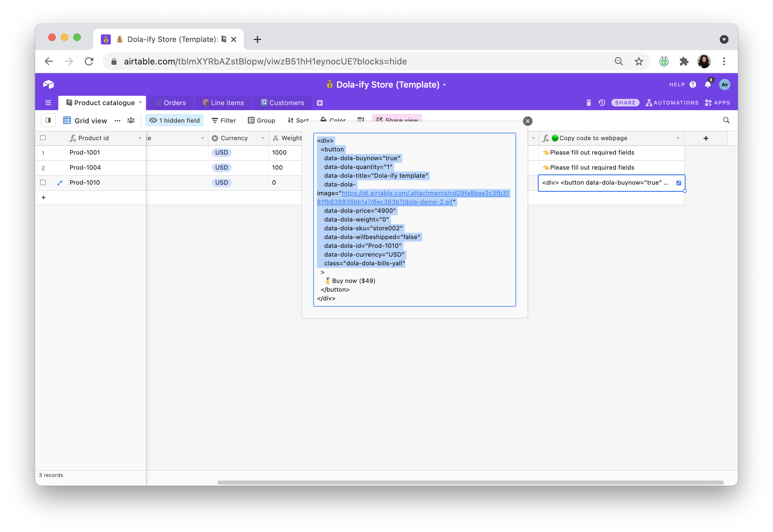The width and height of the screenshot is (773, 532).
Task: Select weight cell showing 1000
Action: tap(285, 153)
